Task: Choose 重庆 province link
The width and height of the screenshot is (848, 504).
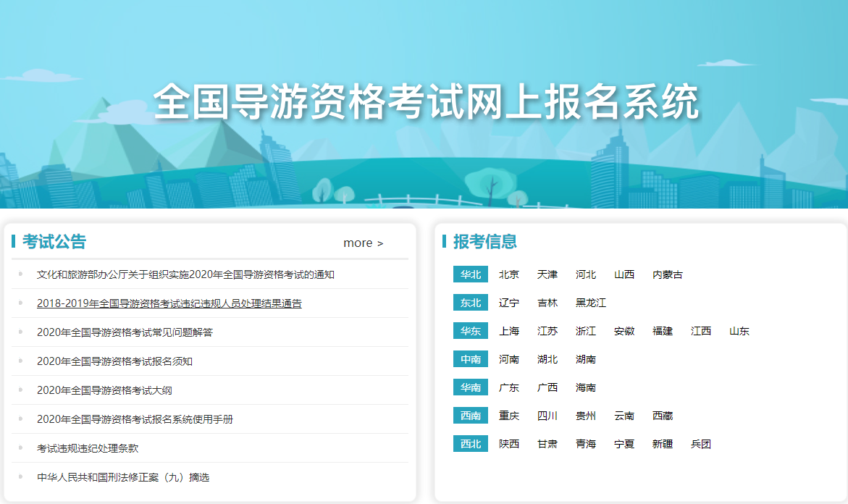Action: (509, 416)
